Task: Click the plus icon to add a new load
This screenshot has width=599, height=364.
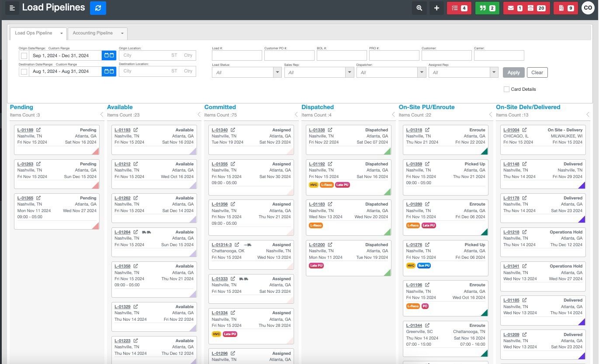Action: pyautogui.click(x=436, y=7)
